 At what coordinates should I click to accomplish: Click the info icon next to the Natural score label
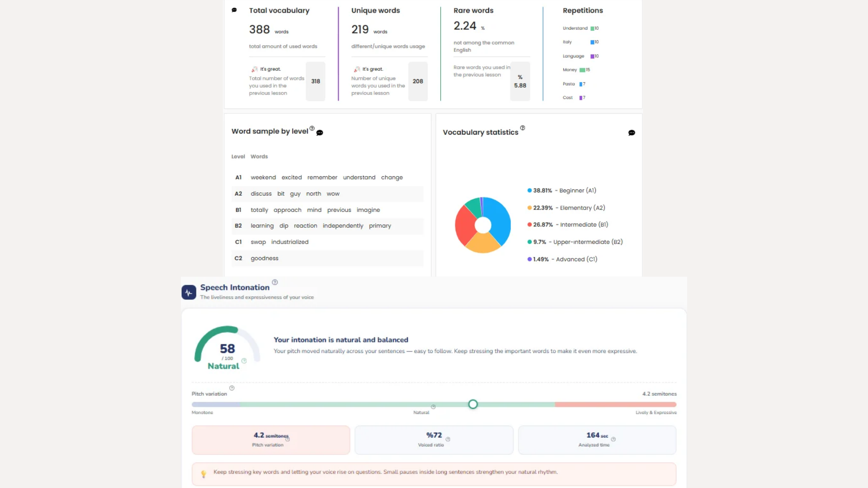pos(244,361)
